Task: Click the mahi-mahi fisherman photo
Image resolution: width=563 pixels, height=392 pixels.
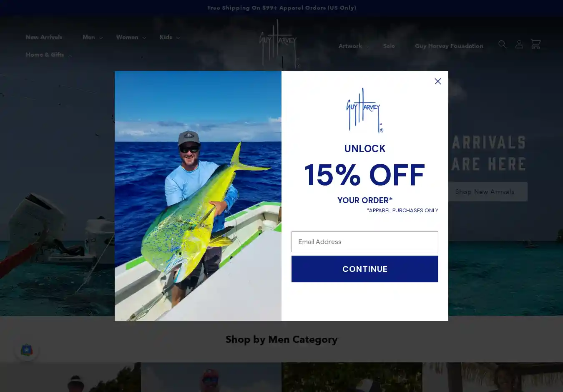Action: (198, 196)
